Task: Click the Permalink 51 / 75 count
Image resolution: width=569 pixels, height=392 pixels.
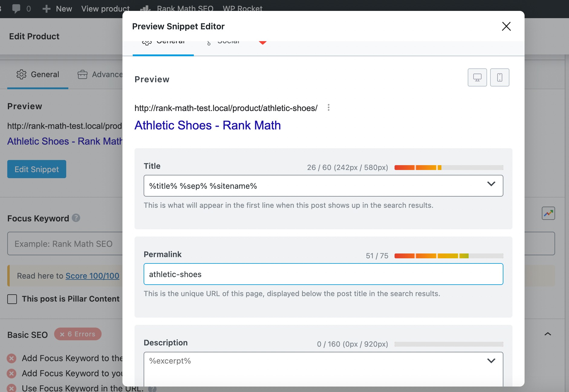Action: pos(377,256)
